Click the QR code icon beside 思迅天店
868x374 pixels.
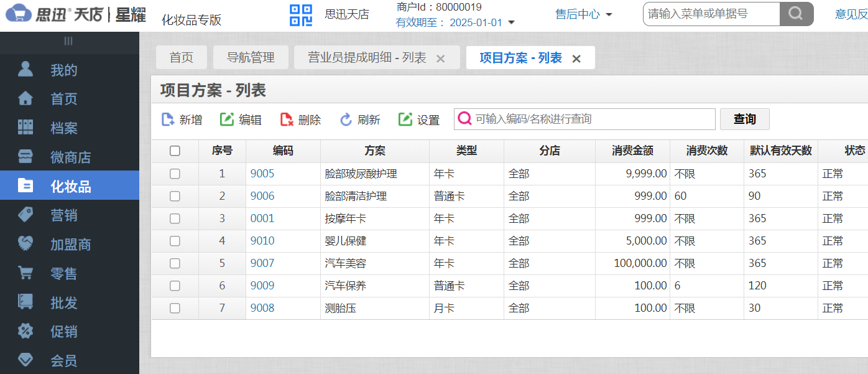coord(300,16)
